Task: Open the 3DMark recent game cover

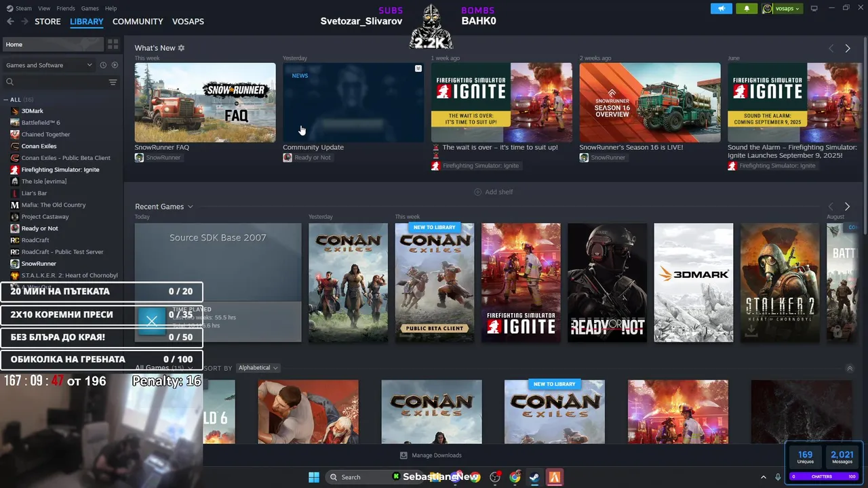Action: pos(693,283)
